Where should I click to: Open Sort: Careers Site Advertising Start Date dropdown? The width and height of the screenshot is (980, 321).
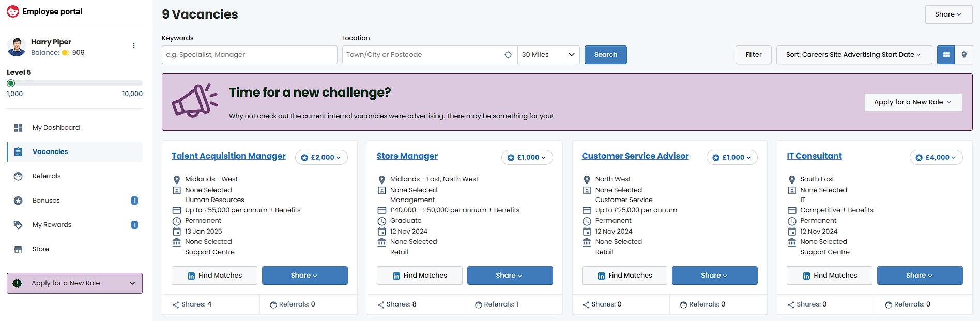854,55
